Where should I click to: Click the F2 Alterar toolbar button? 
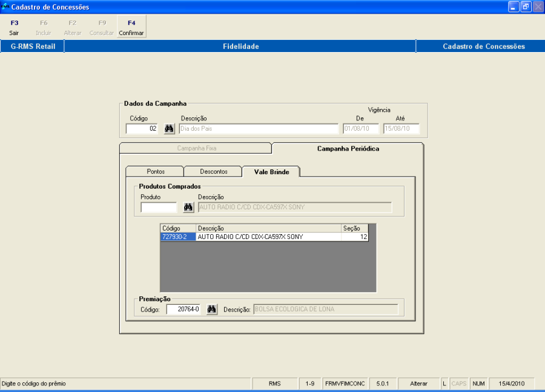[72, 27]
